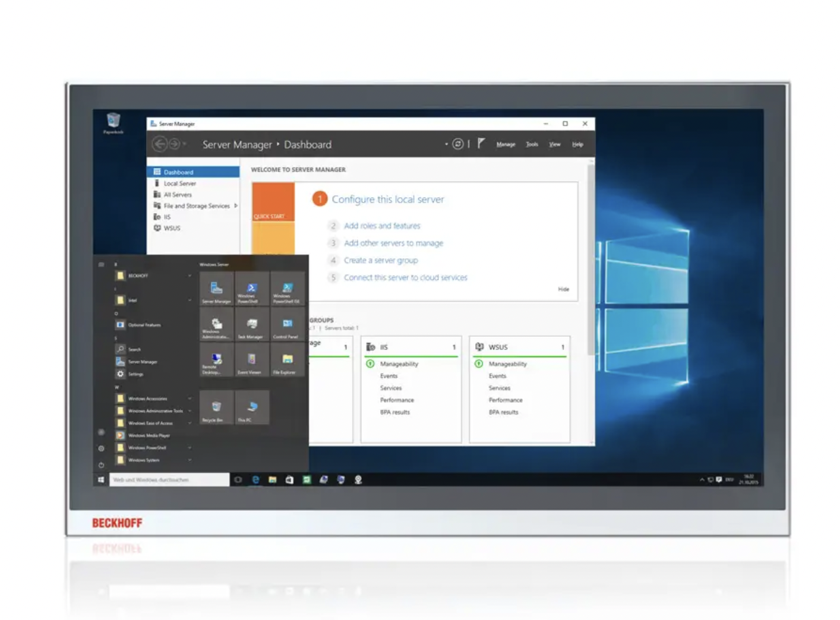The image size is (840, 620).
Task: Click the notifications flag icon in Server Manager
Action: click(481, 144)
